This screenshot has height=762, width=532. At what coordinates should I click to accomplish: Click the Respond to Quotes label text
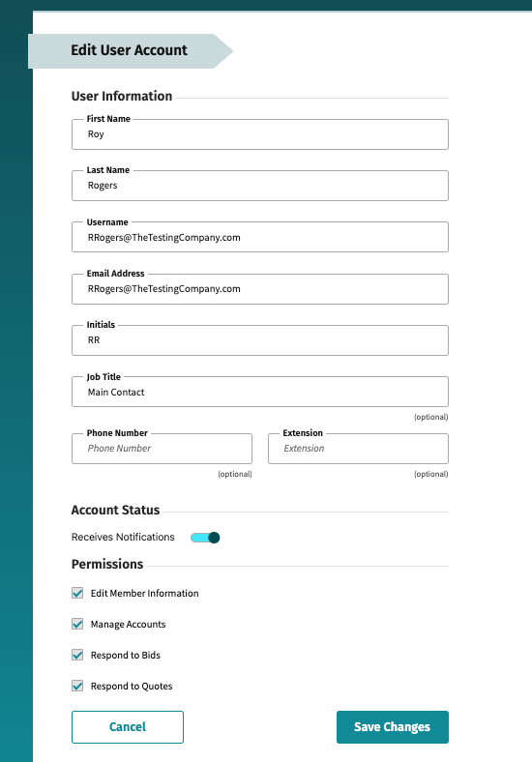pos(132,687)
